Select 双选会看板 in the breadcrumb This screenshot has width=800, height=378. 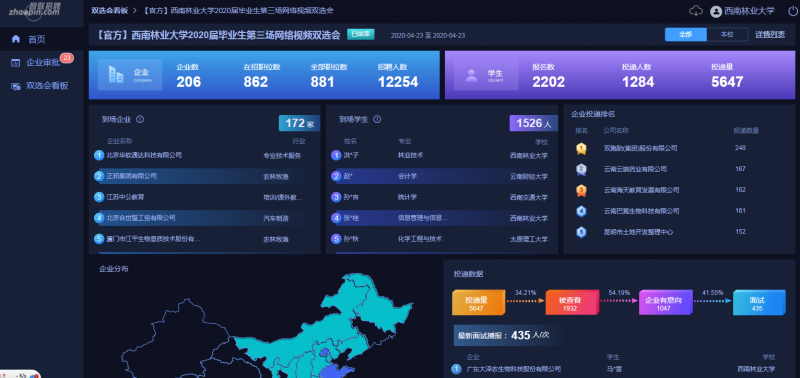[109, 10]
